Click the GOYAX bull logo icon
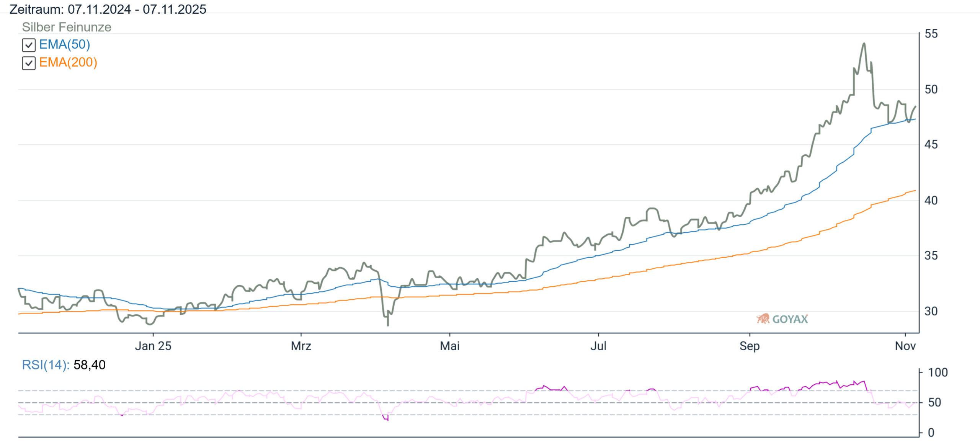980x441 pixels. tap(763, 318)
